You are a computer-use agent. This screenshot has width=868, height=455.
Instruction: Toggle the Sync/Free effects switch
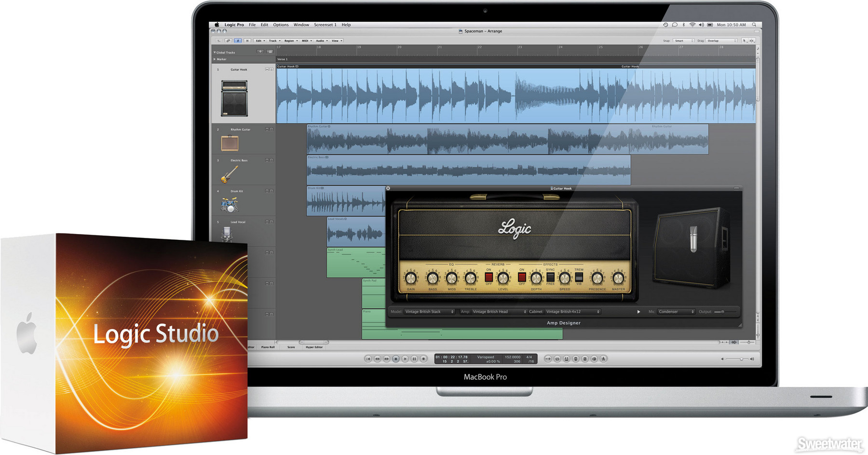pos(550,277)
